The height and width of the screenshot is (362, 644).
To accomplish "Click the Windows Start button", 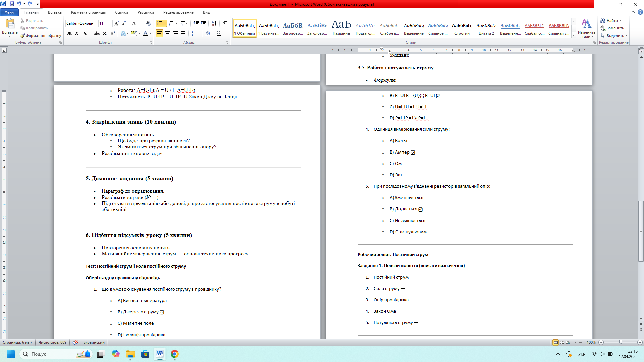I will pos(11,354).
